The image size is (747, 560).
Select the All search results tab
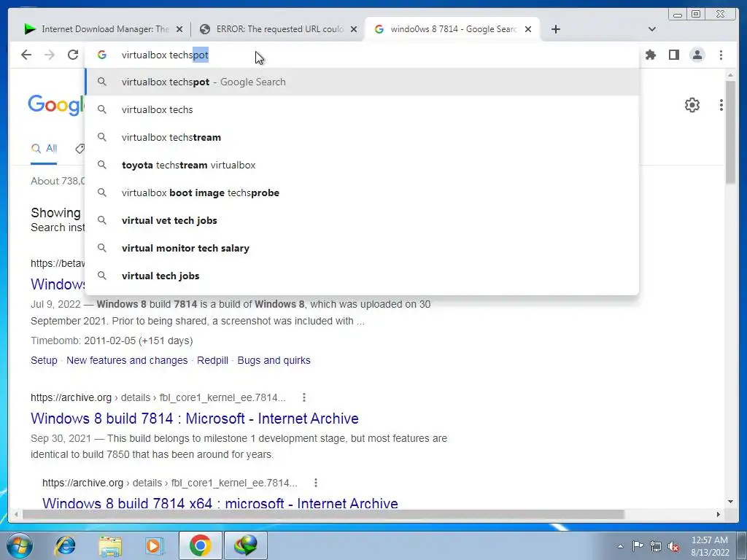(x=44, y=149)
